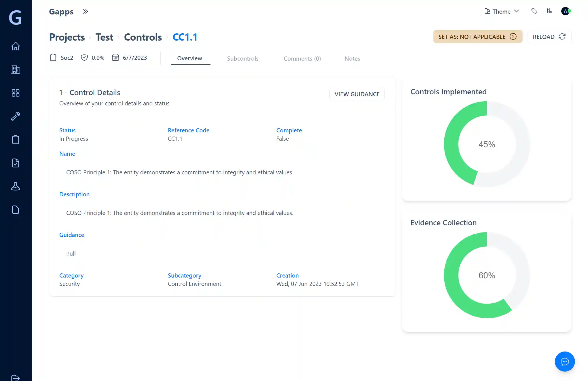This screenshot has height=381, width=588.
Task: Click Set As: Not Applicable button
Action: click(477, 37)
